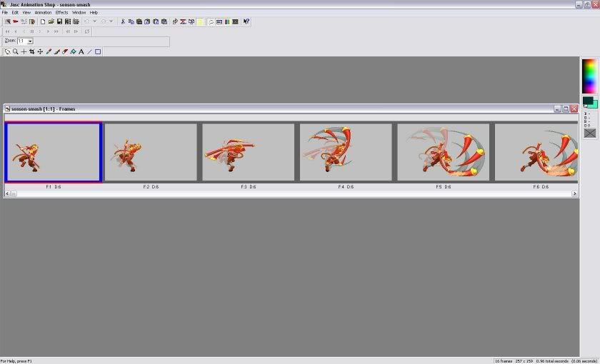Click Paste As New Animation icon
Image resolution: width=600 pixels, height=364 pixels.
point(139,22)
